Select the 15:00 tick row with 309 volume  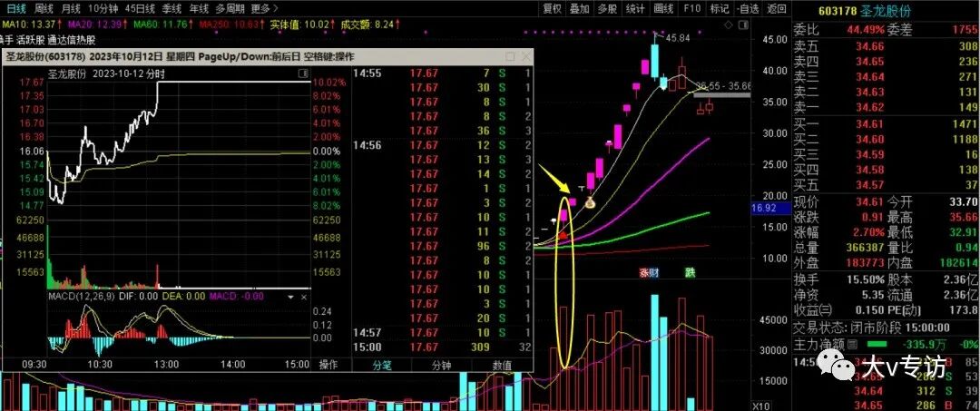441,347
